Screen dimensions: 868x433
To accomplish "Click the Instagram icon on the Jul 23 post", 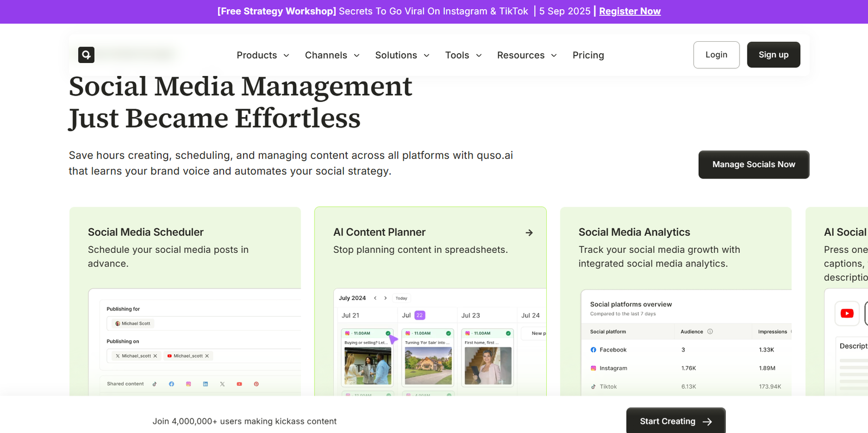I will pyautogui.click(x=468, y=333).
